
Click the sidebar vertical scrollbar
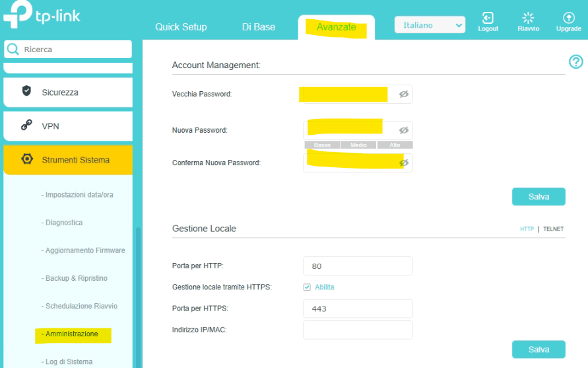(138, 297)
